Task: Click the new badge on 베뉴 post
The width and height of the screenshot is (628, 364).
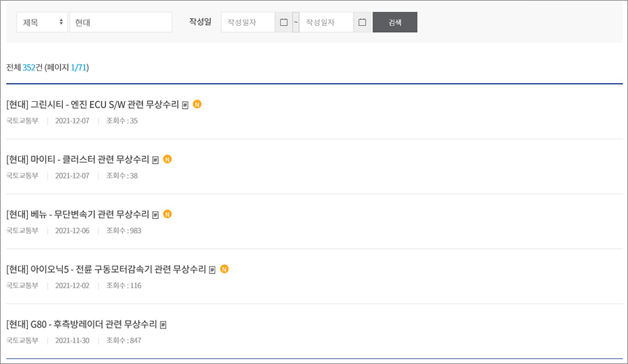Action: tap(167, 214)
